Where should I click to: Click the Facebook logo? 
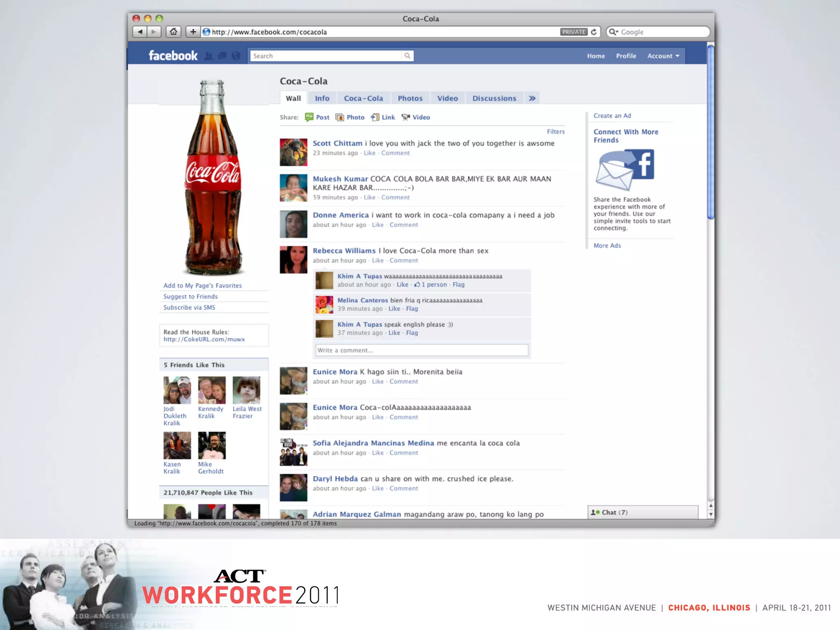point(173,56)
